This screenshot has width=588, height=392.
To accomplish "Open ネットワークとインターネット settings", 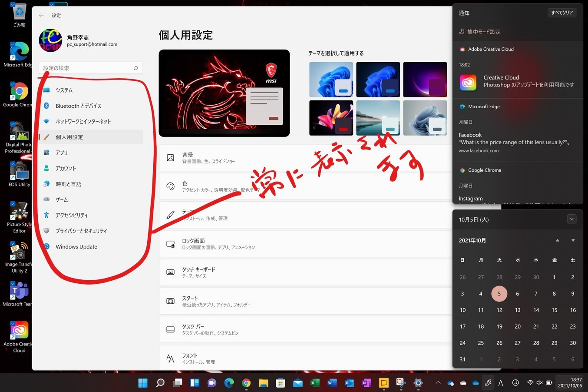I will click(91, 121).
